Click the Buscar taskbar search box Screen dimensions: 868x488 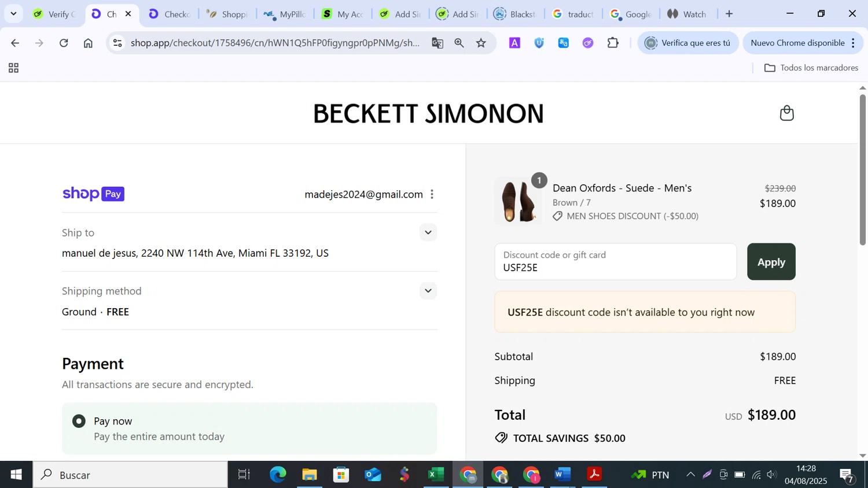pyautogui.click(x=130, y=475)
